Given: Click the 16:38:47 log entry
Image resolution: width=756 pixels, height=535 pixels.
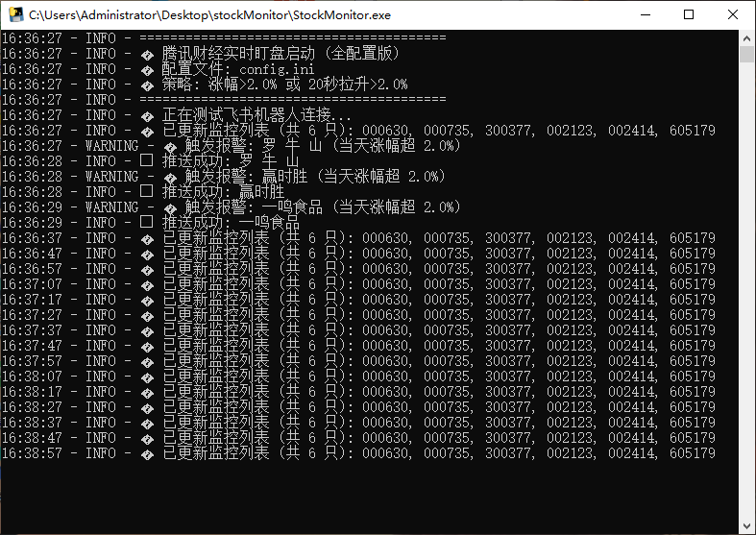Looking at the screenshot, I should tap(358, 439).
